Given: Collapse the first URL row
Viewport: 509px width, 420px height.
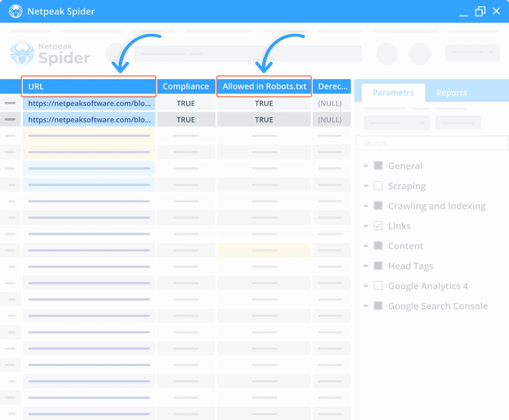Looking at the screenshot, I should pyautogui.click(x=10, y=103).
